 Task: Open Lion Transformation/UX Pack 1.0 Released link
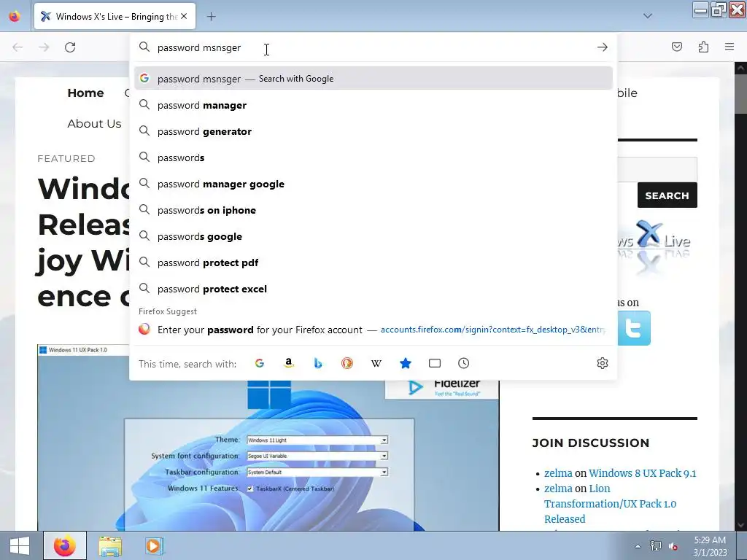610,504
